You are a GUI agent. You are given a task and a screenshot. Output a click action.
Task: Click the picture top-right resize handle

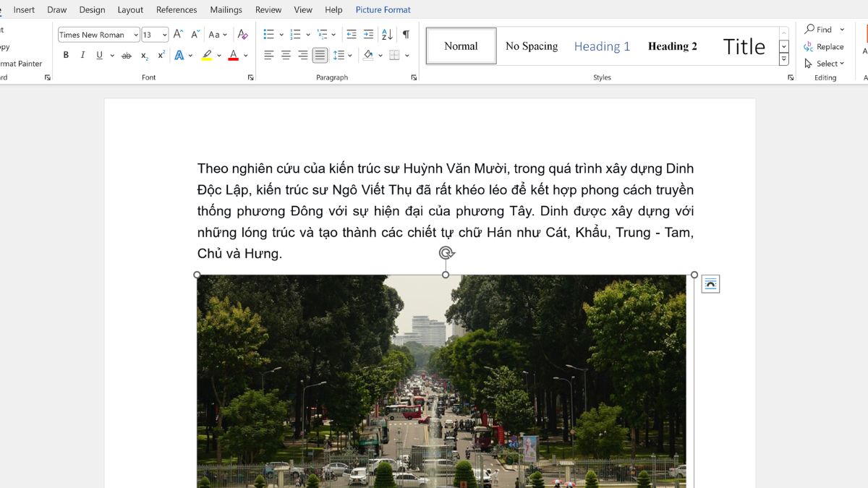pyautogui.click(x=694, y=275)
